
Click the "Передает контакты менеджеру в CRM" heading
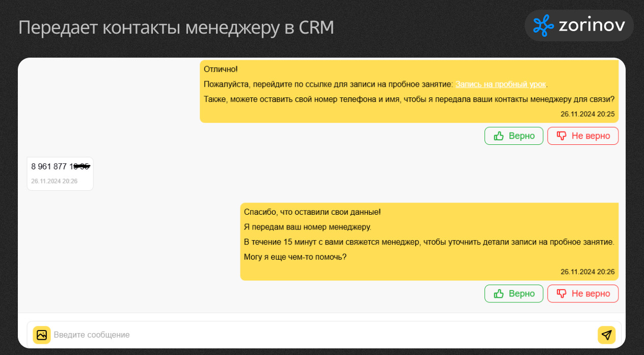click(x=176, y=28)
